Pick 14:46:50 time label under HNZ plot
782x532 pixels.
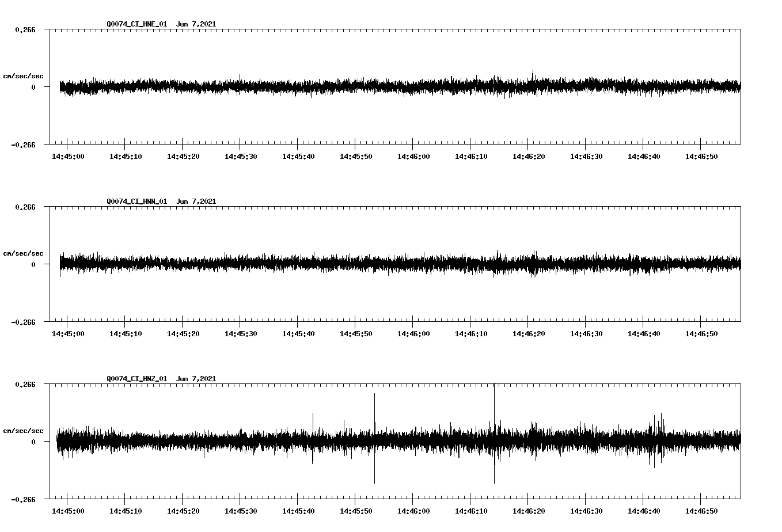tap(701, 511)
